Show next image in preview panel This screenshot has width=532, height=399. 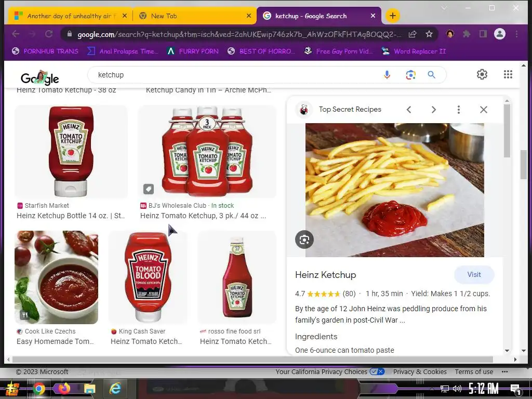434,110
